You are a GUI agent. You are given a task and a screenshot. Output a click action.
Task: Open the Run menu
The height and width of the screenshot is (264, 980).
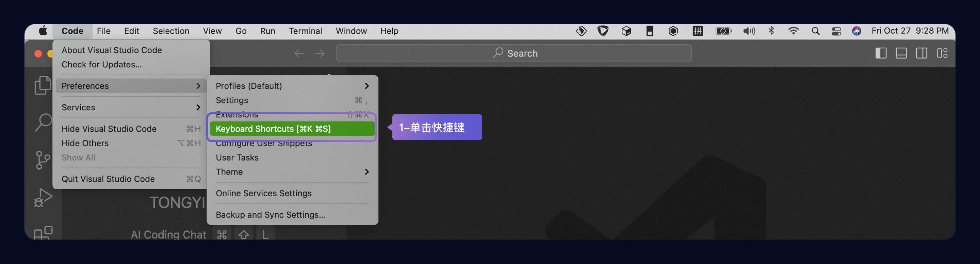(267, 31)
